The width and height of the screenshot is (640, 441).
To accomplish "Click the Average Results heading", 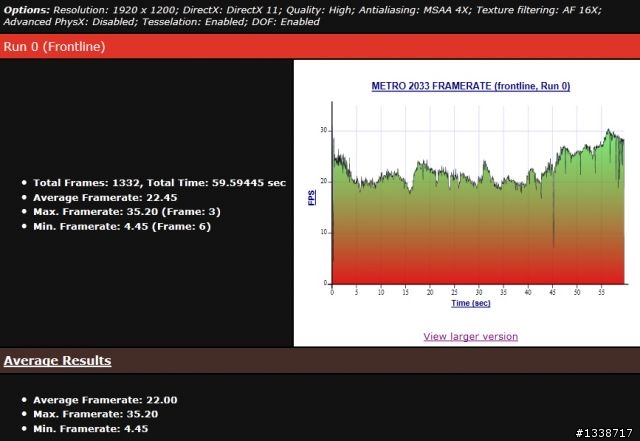I will (58, 361).
